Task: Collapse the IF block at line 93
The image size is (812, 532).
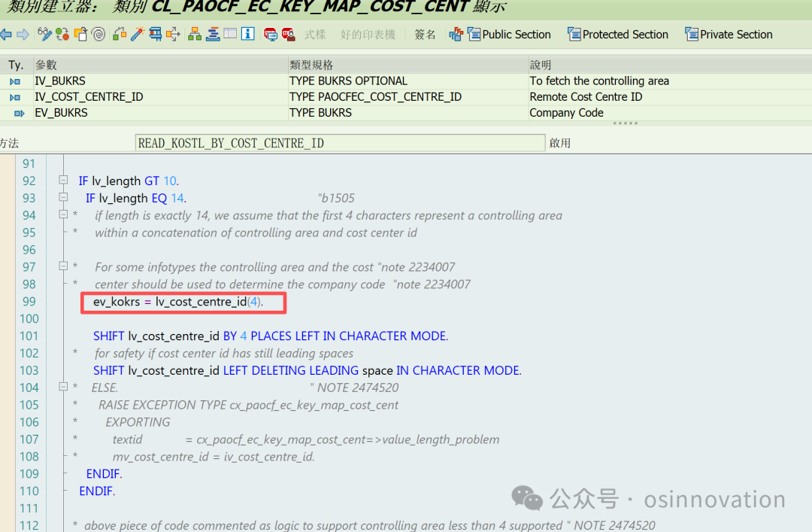Action: click(63, 197)
